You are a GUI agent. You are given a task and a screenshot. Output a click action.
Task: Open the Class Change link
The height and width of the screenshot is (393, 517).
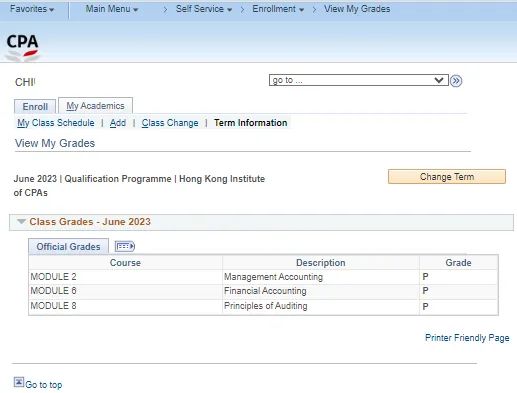170,123
